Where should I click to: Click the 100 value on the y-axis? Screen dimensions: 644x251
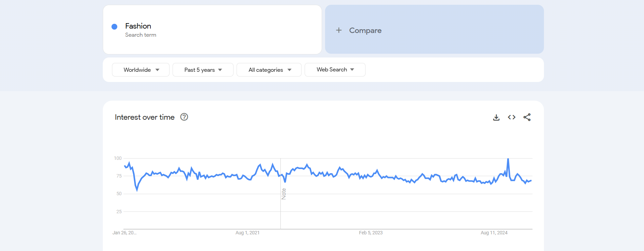118,158
